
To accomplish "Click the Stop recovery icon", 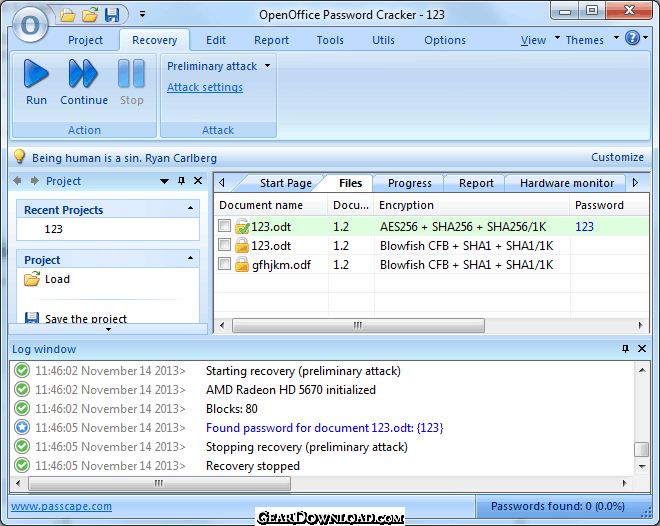I will (x=131, y=74).
